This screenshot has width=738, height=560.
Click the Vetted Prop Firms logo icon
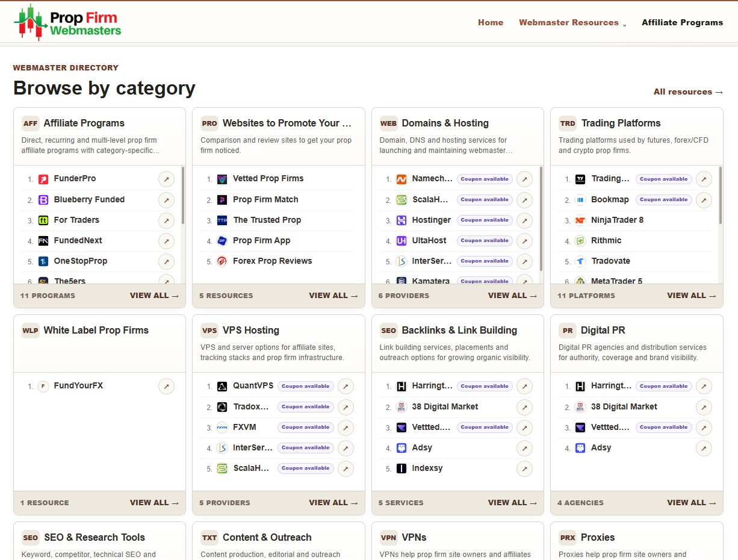pos(222,179)
